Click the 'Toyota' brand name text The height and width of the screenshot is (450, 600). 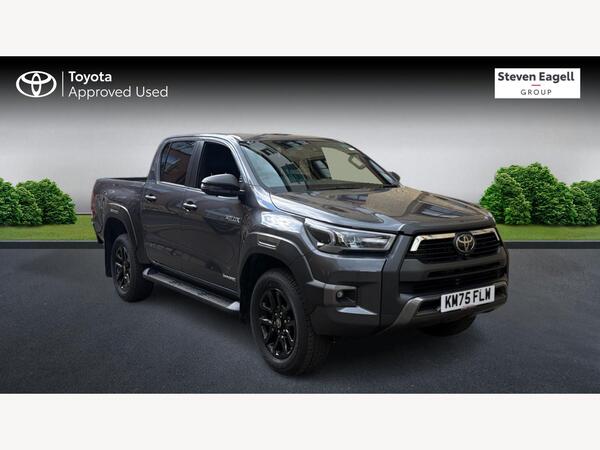pyautogui.click(x=90, y=77)
